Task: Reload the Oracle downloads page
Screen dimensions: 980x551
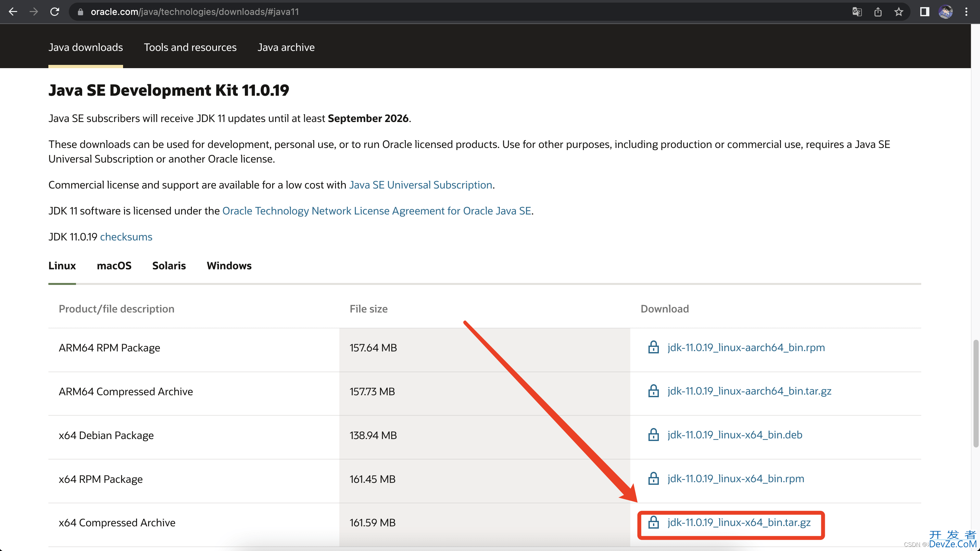Action: 55,12
